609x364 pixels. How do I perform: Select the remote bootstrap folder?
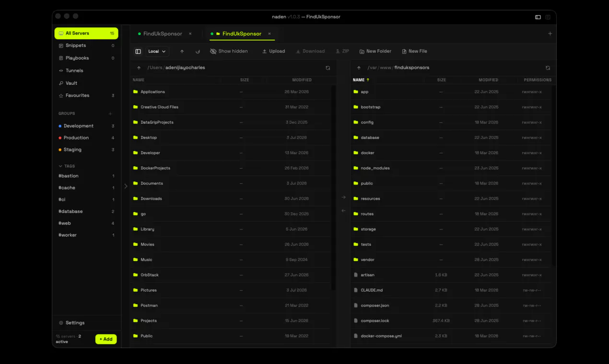click(x=451, y=107)
